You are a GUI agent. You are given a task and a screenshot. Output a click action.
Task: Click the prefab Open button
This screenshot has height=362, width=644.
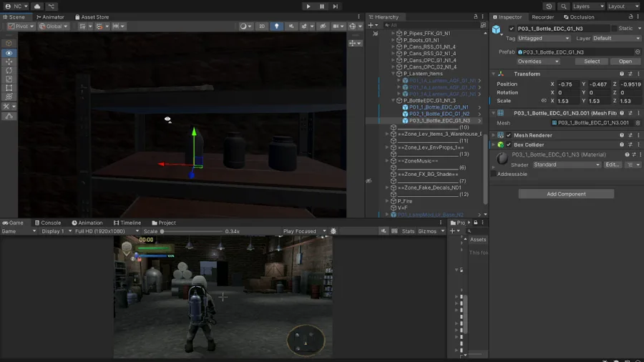(625, 62)
